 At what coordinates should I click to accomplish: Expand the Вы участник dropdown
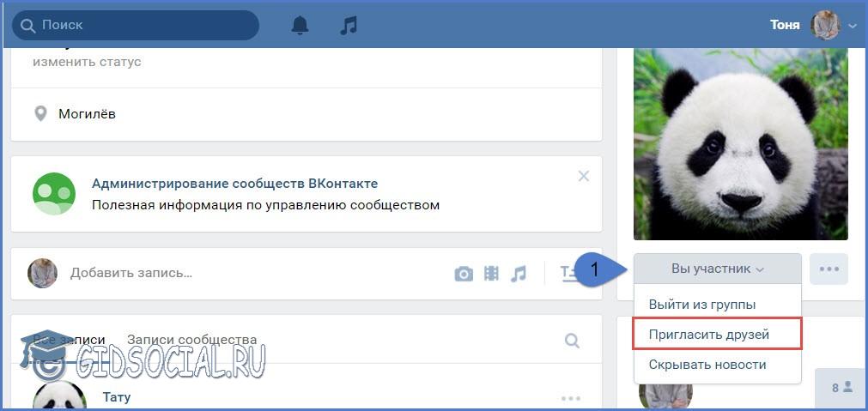(717, 269)
